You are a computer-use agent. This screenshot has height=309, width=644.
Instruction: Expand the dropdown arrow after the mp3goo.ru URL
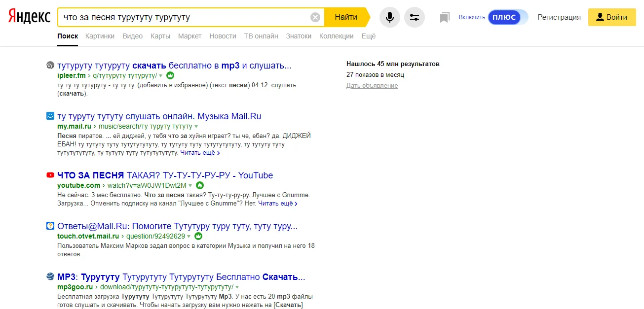(x=237, y=287)
